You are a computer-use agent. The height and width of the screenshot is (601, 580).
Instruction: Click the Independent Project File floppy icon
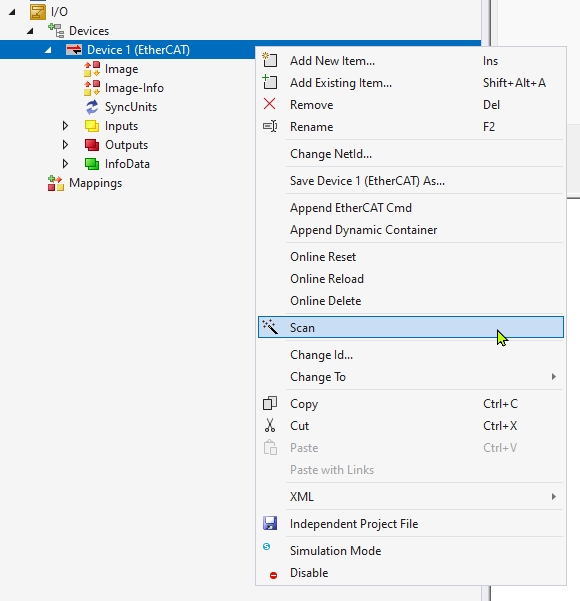tap(270, 523)
